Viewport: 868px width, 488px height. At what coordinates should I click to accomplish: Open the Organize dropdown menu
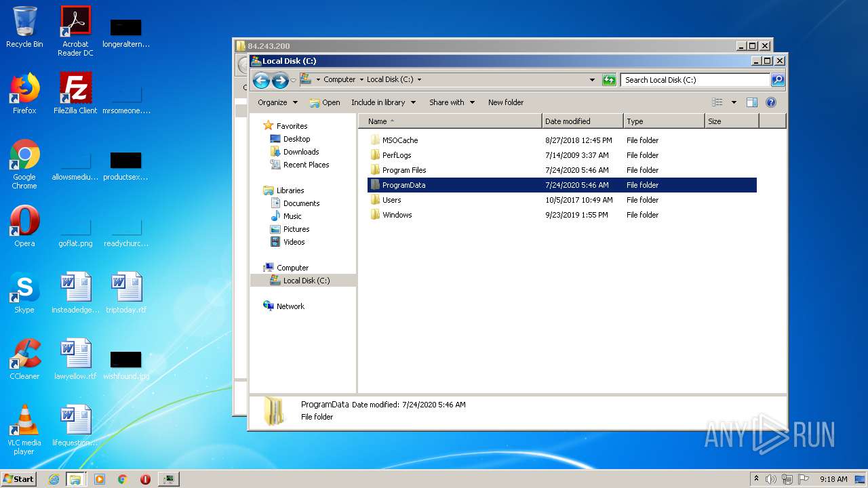click(x=277, y=102)
